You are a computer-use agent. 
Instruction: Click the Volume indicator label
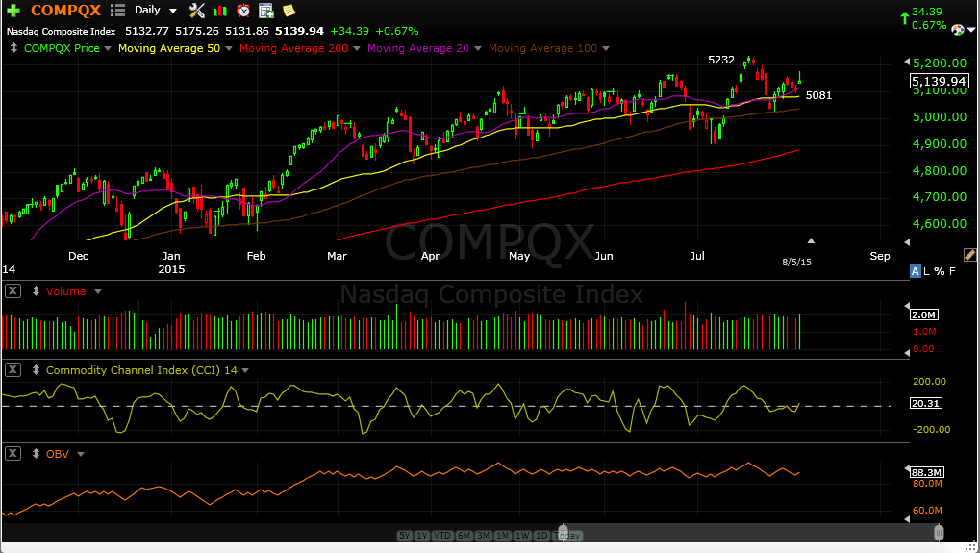tap(65, 291)
